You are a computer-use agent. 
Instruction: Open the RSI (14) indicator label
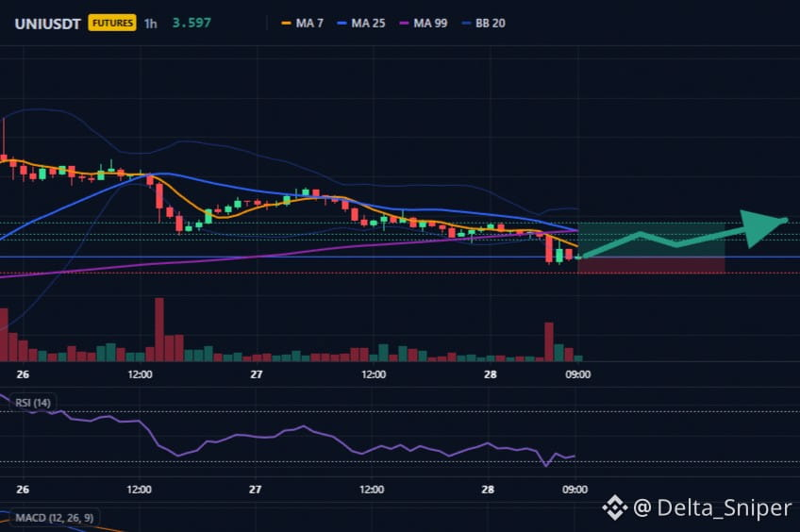coord(33,403)
